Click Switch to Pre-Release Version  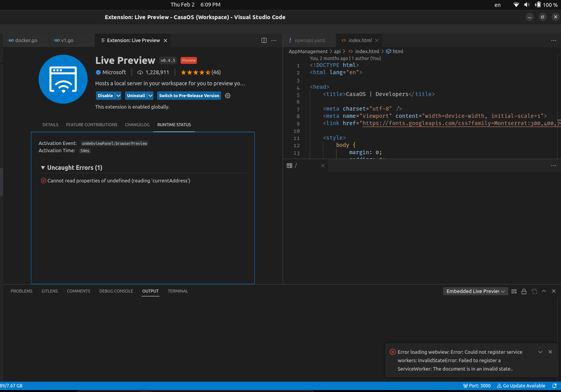coord(189,95)
